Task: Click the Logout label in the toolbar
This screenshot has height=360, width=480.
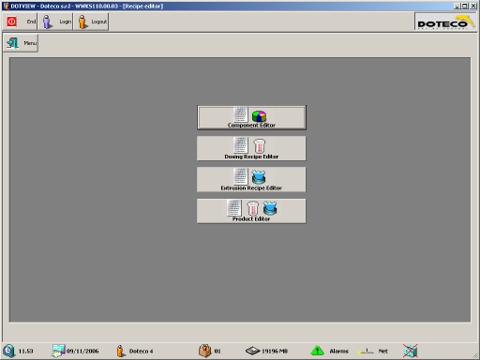Action: 99,22
